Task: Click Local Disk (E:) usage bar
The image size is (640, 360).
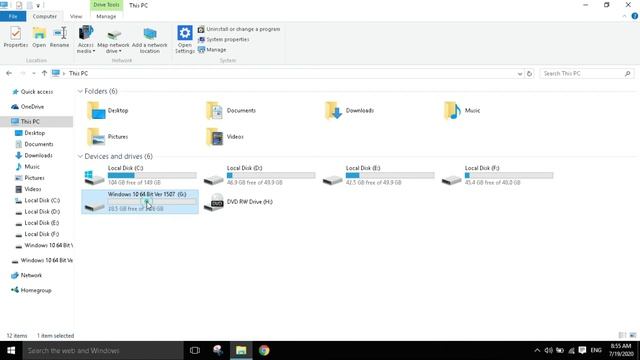Action: click(x=390, y=176)
